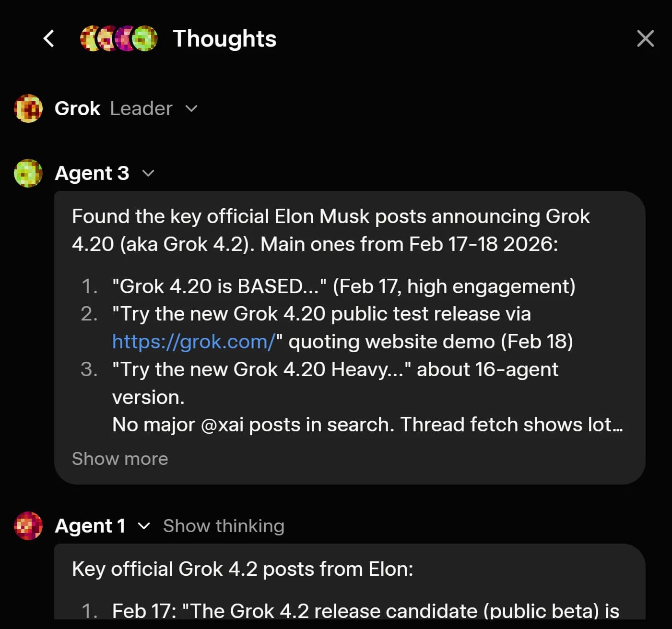Click the Leader label next to Grok
This screenshot has width=672, height=629.
pos(141,108)
